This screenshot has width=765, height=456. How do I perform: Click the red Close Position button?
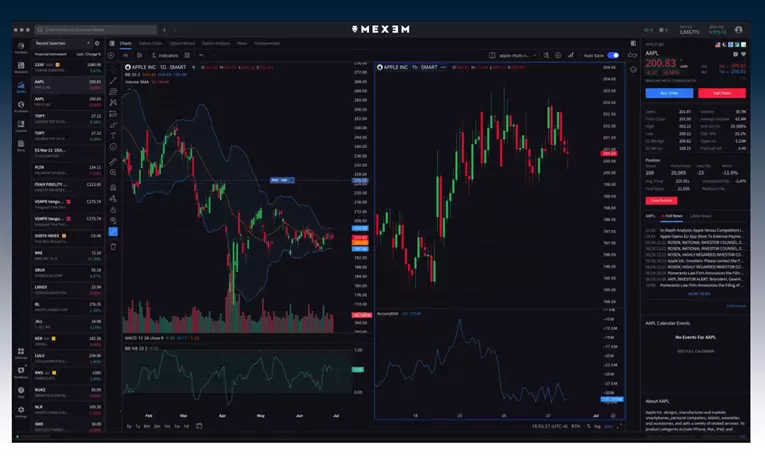click(x=662, y=200)
